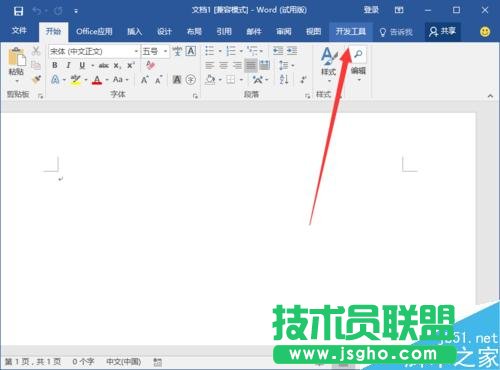The width and height of the screenshot is (500, 370).
Task: Click the phonetic guide icon
Action: 177,51
